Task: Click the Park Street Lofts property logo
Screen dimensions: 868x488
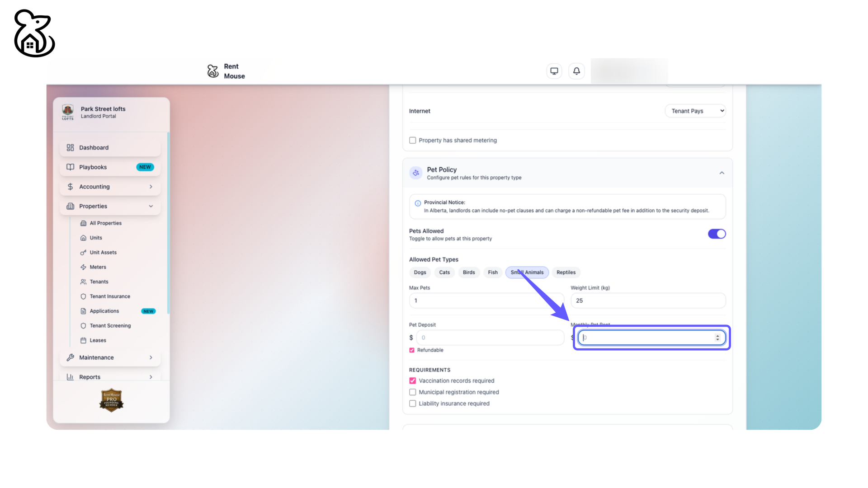Action: (68, 112)
